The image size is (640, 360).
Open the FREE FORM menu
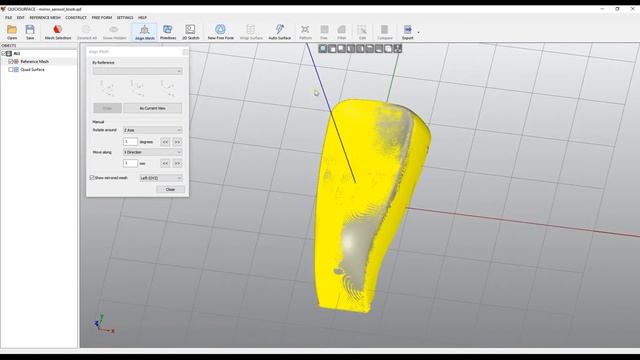point(102,18)
